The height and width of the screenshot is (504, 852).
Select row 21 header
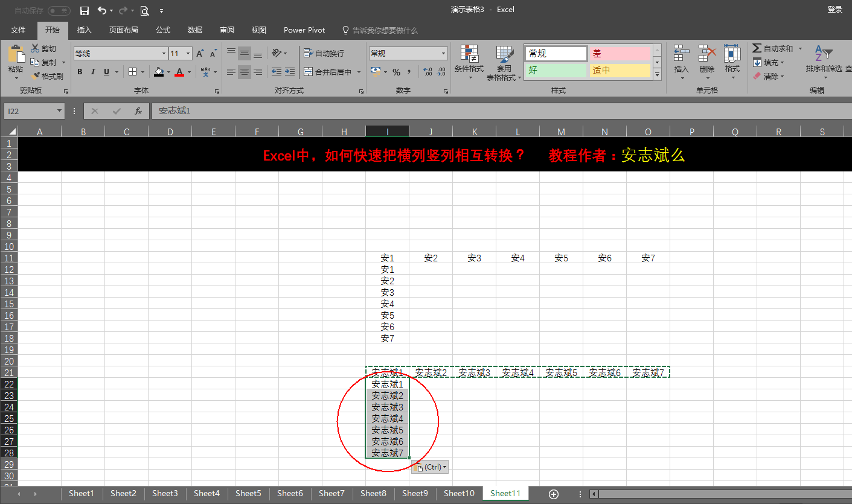click(x=9, y=372)
